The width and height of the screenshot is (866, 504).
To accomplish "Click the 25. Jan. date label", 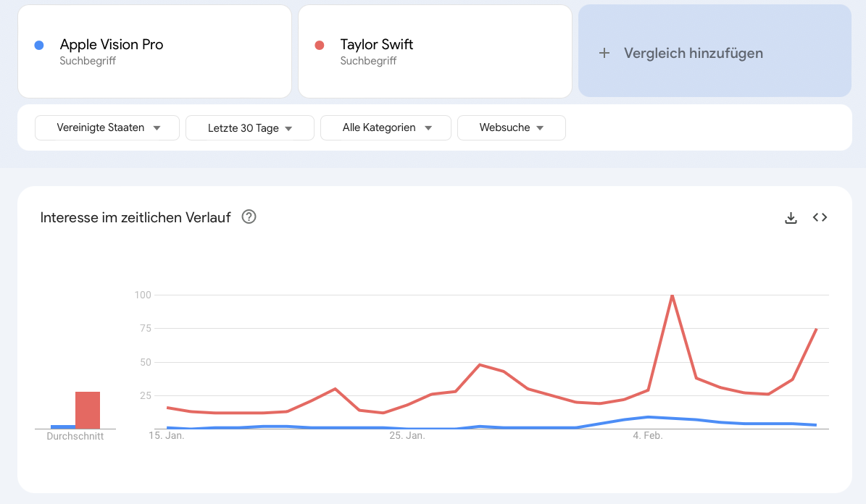I will (407, 436).
